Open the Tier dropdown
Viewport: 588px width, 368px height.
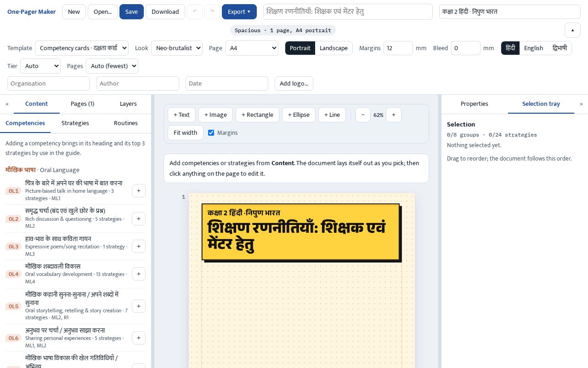coord(40,66)
